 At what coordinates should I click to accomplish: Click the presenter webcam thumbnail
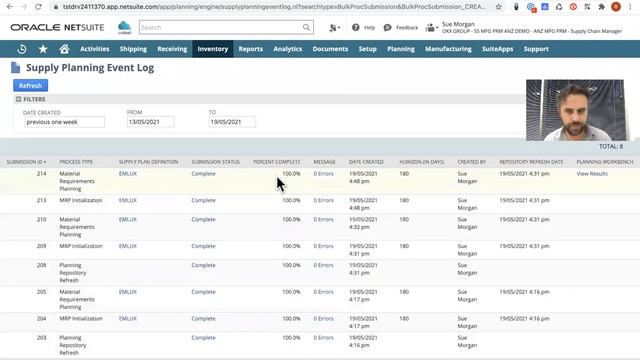click(x=575, y=110)
